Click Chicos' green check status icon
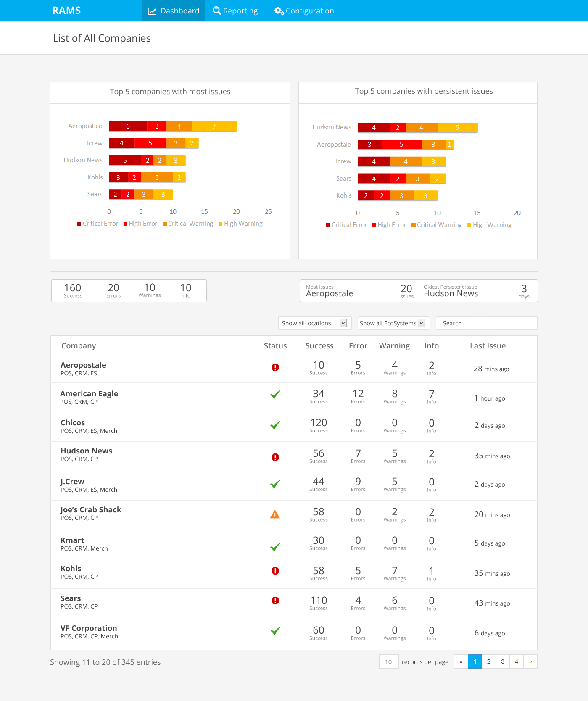 click(x=275, y=425)
